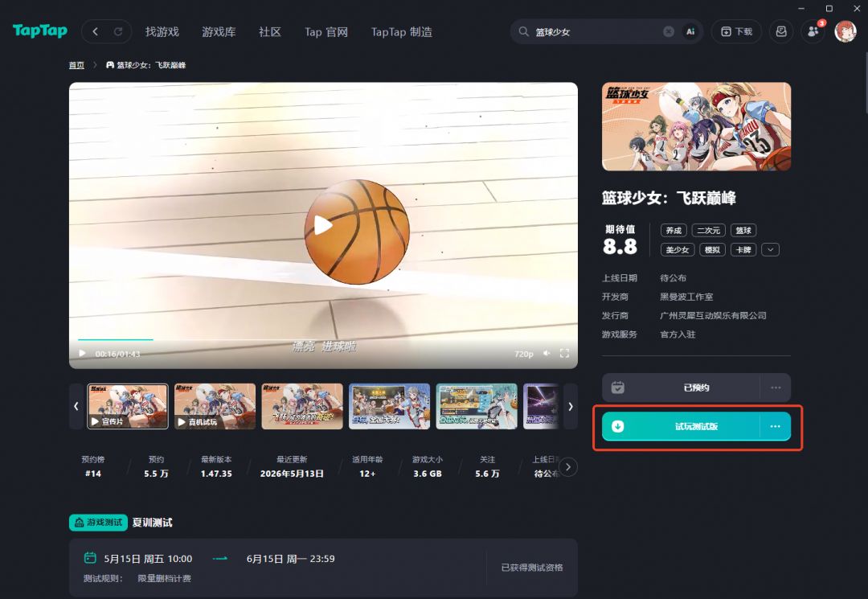The height and width of the screenshot is (599, 868).
Task: Open 游戏库 tab
Action: click(x=219, y=31)
